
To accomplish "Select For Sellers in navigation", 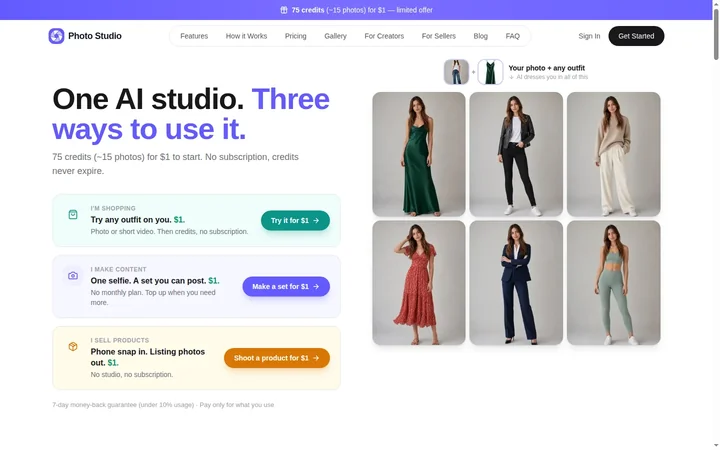I will pos(439,36).
